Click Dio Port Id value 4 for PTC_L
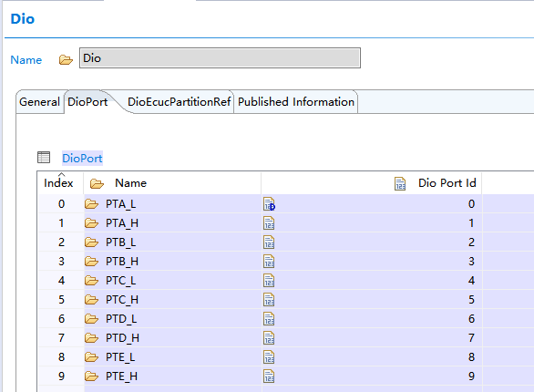534x392 pixels. 471,280
